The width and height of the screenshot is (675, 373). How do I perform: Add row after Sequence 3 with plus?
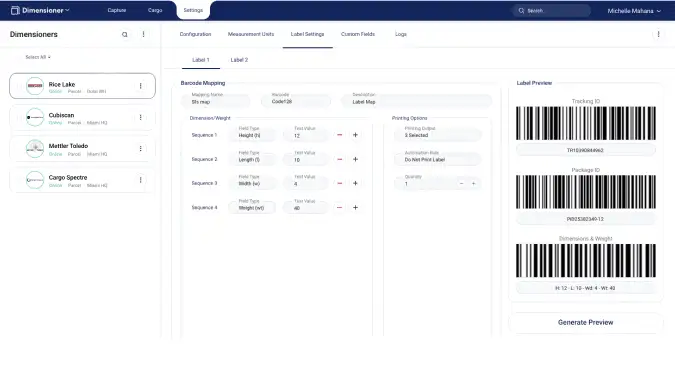355,183
